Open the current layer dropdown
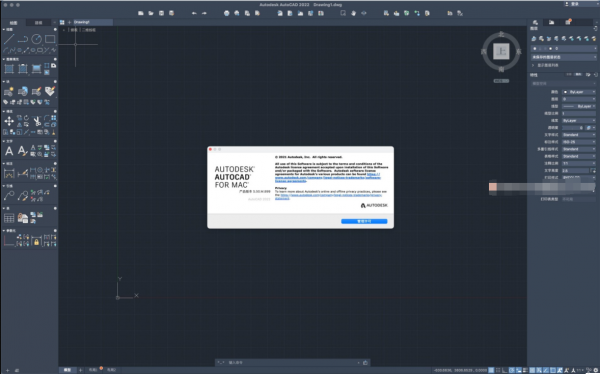Image resolution: width=600 pixels, height=374 pixels. 563,49
